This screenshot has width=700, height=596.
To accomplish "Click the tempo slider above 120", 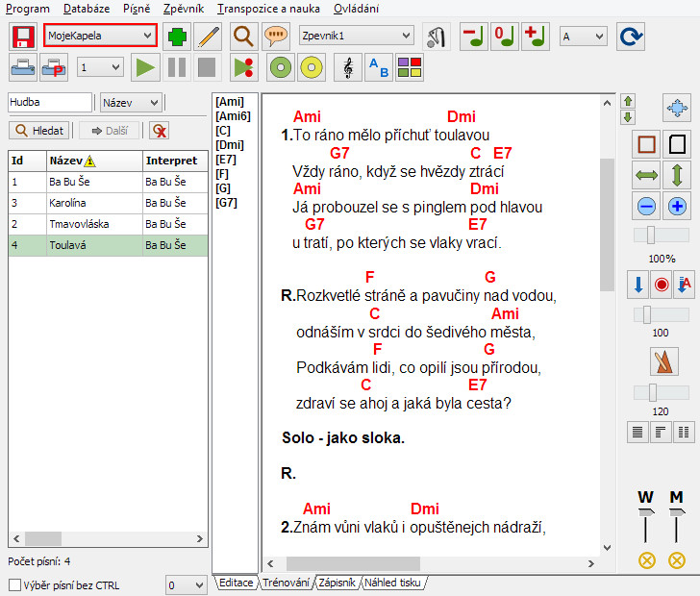I will [662, 393].
